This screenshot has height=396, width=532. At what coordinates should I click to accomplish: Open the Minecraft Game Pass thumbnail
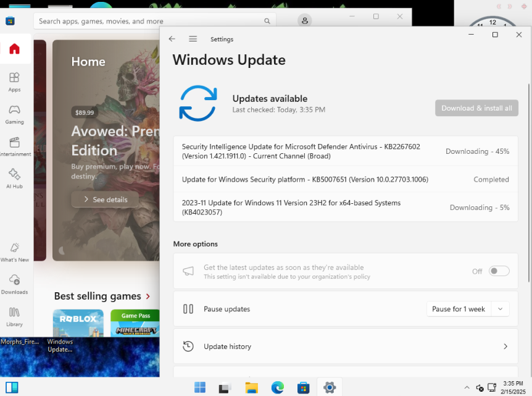[135, 323]
